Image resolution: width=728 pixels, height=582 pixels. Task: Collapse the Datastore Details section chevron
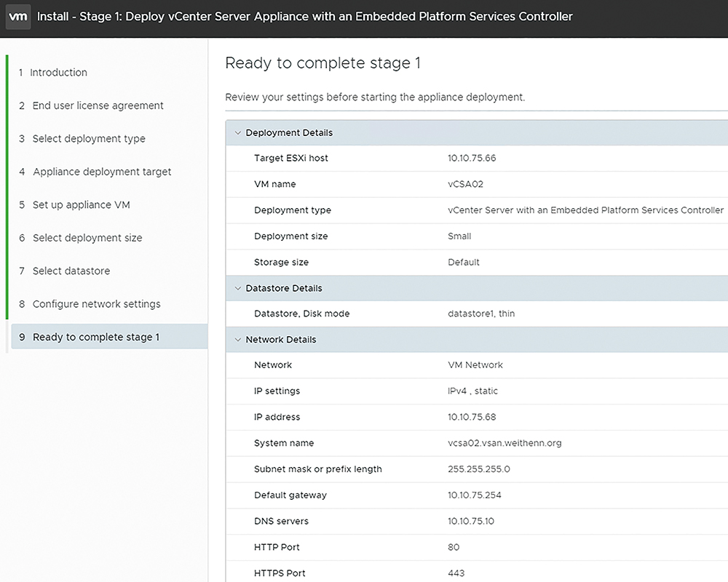point(238,288)
